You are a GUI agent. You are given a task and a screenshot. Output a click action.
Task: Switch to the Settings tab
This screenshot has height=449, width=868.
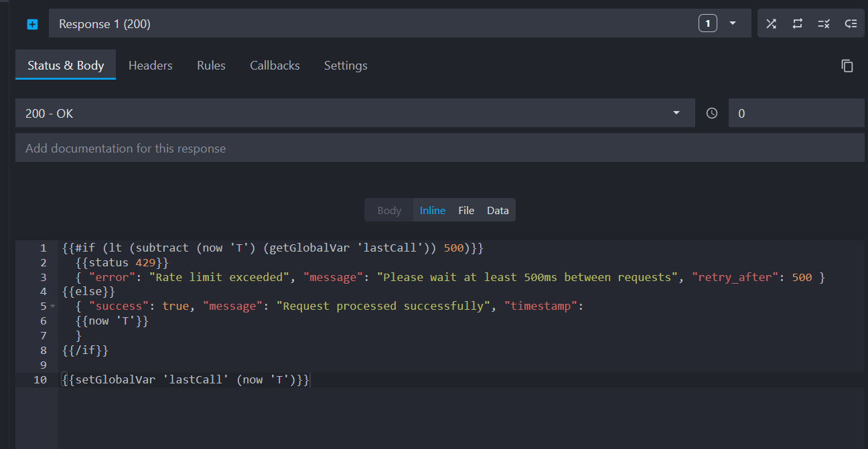(346, 65)
